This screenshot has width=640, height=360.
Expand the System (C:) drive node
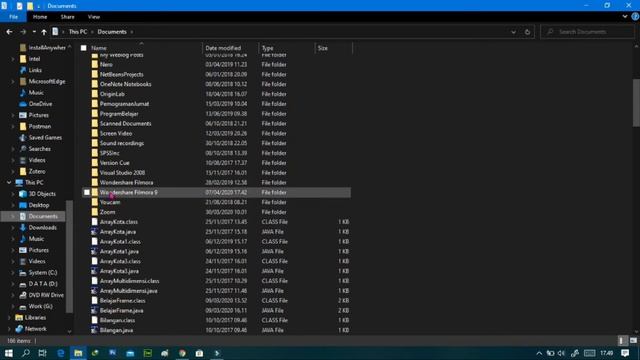(x=13, y=272)
